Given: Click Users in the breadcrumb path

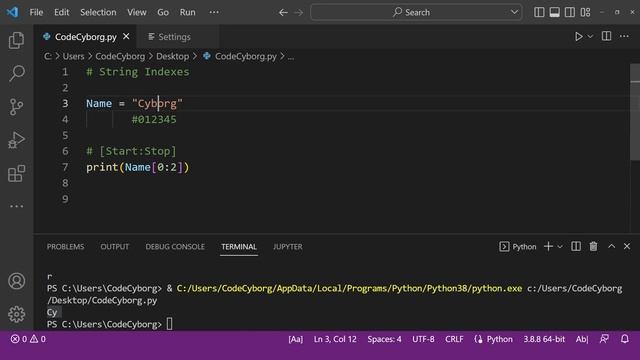Looking at the screenshot, I should click(73, 56).
